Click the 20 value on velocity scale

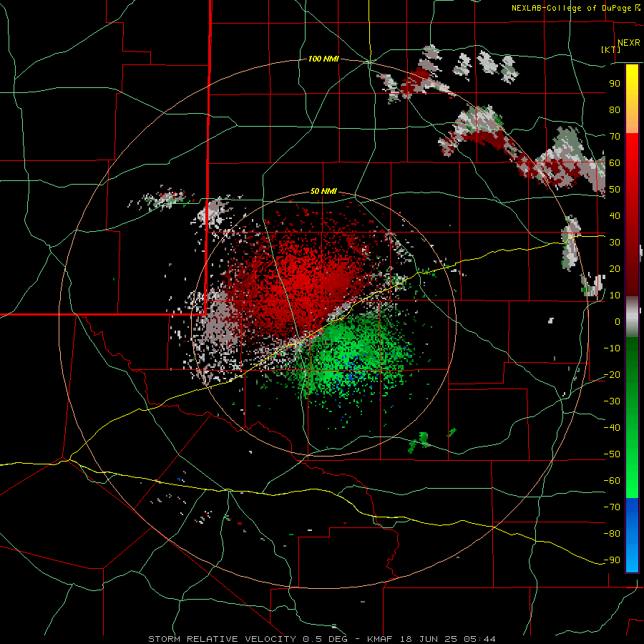tap(615, 269)
